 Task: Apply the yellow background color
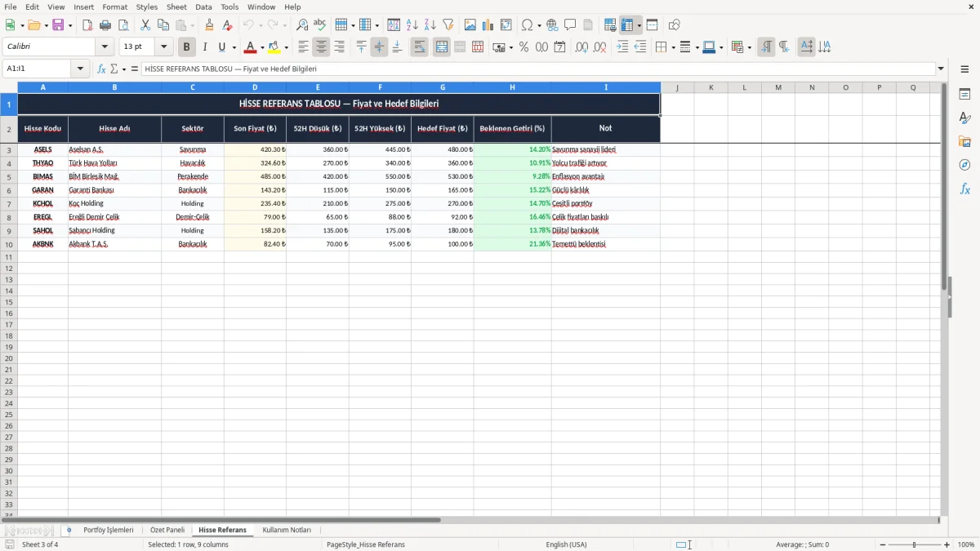pos(275,47)
